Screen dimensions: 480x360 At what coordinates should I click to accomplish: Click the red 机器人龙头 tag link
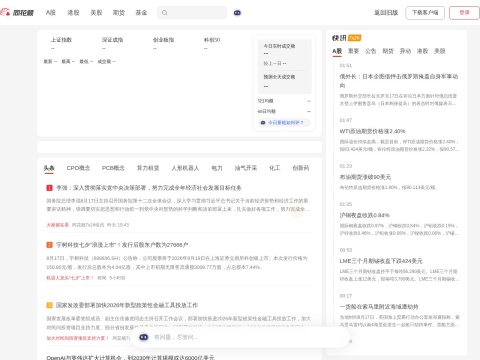[x=70, y=278]
